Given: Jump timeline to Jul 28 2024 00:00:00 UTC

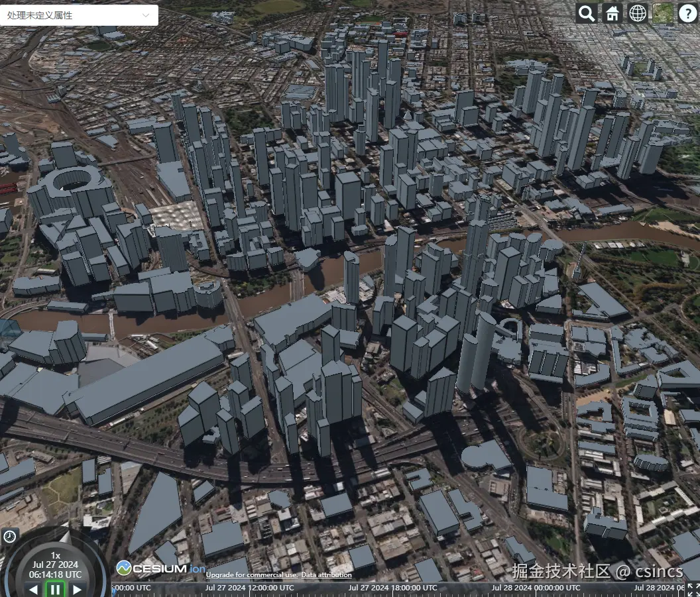Looking at the screenshot, I should pyautogui.click(x=536, y=588).
